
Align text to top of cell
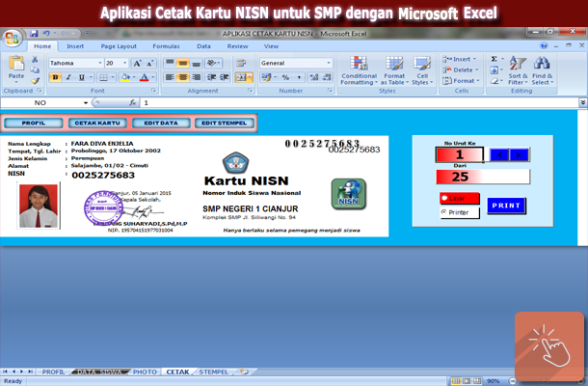[x=170, y=63]
